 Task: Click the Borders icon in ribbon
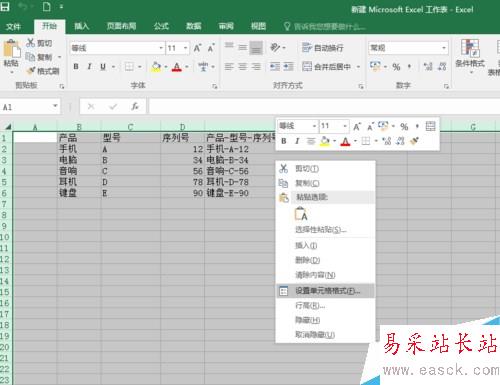[129, 67]
